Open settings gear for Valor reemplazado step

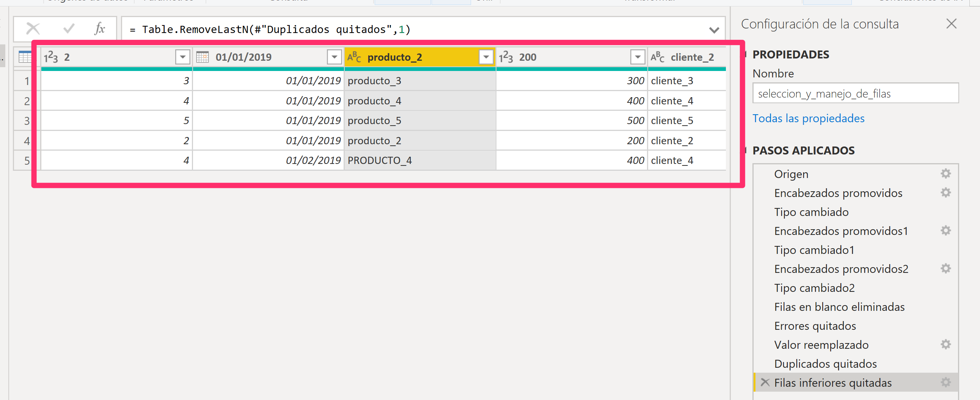(x=945, y=345)
